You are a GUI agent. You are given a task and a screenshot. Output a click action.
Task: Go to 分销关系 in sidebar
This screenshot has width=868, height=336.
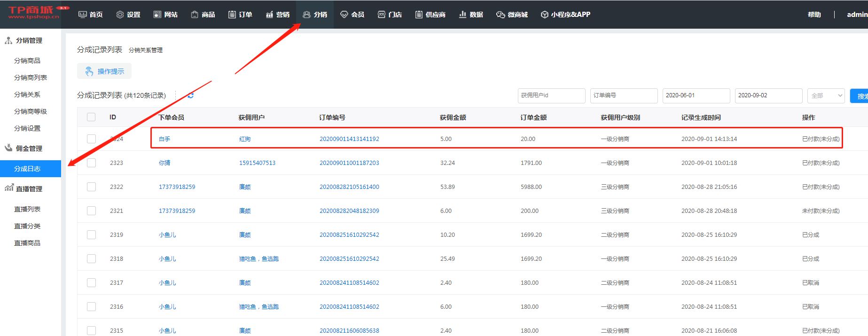(x=27, y=94)
